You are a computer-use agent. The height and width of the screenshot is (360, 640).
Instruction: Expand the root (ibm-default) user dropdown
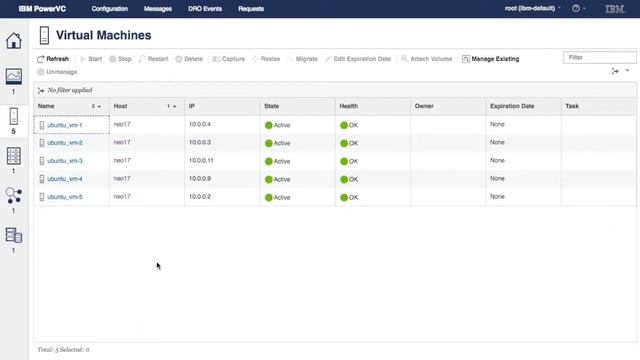pos(532,8)
